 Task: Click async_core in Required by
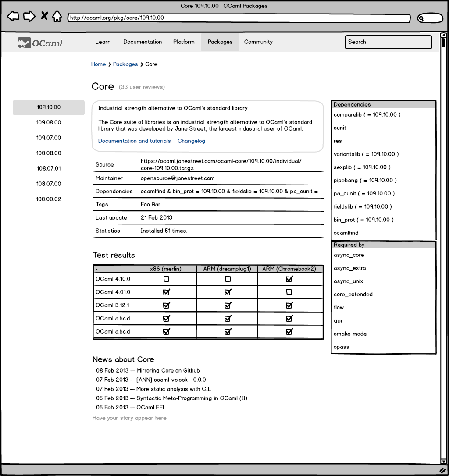coord(349,255)
